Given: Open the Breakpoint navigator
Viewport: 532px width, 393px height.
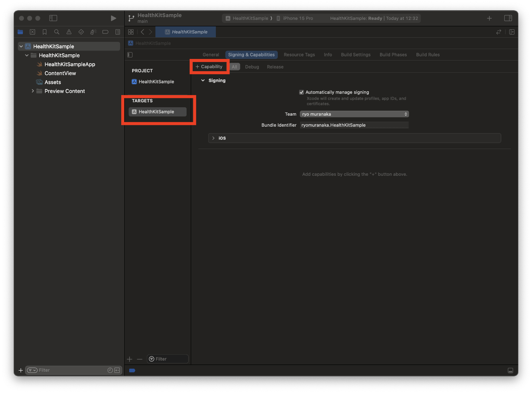Looking at the screenshot, I should coord(105,32).
